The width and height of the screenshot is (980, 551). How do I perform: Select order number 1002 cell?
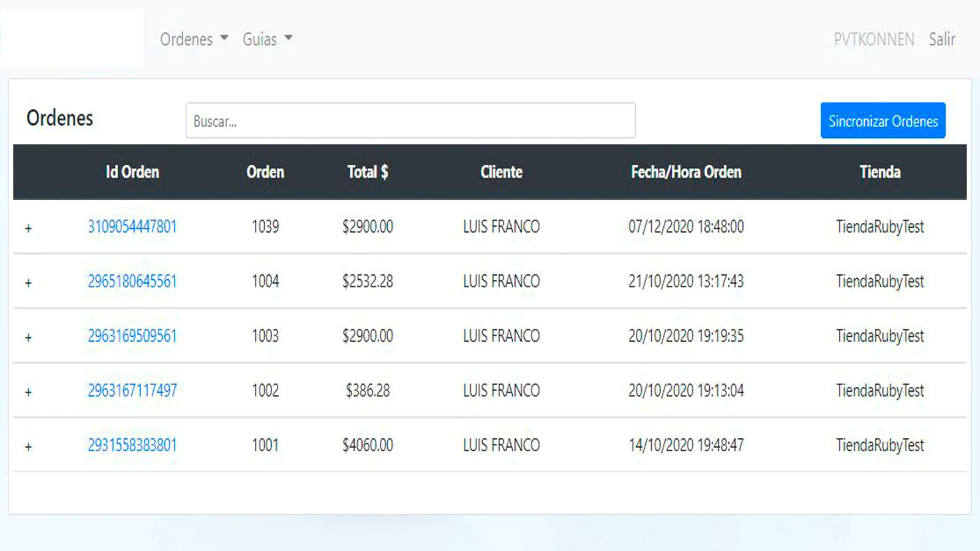pos(265,391)
